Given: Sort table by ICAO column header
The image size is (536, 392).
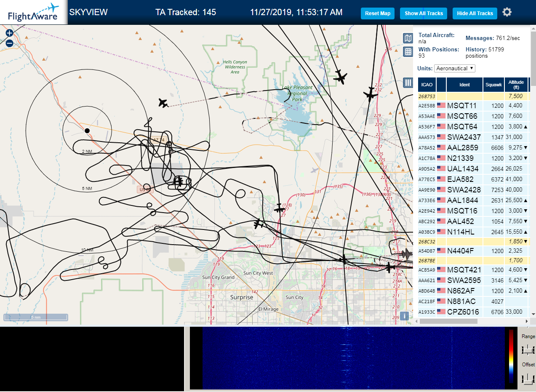Looking at the screenshot, I should [x=427, y=85].
